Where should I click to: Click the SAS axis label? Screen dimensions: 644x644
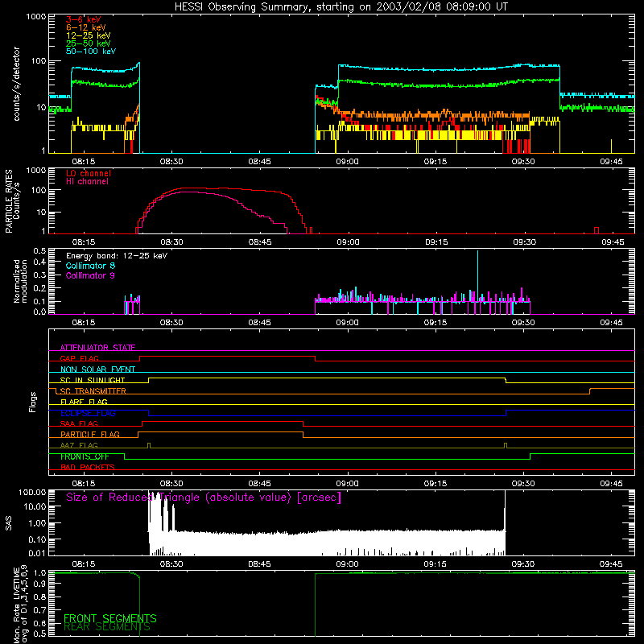tap(8, 522)
